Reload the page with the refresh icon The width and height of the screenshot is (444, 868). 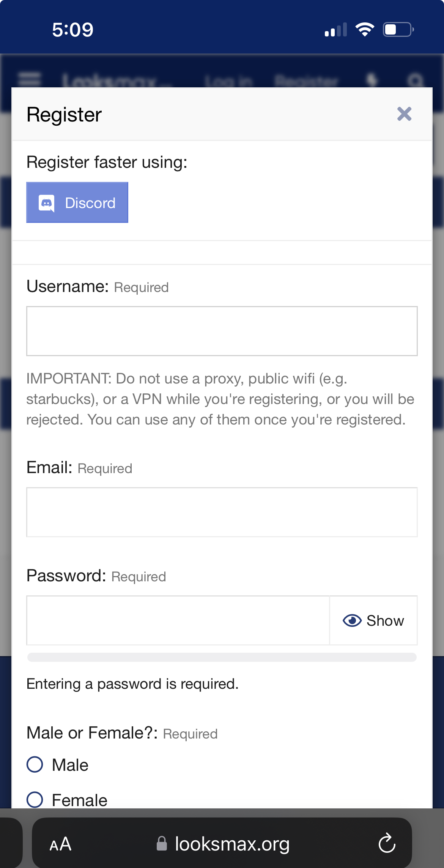click(x=387, y=843)
